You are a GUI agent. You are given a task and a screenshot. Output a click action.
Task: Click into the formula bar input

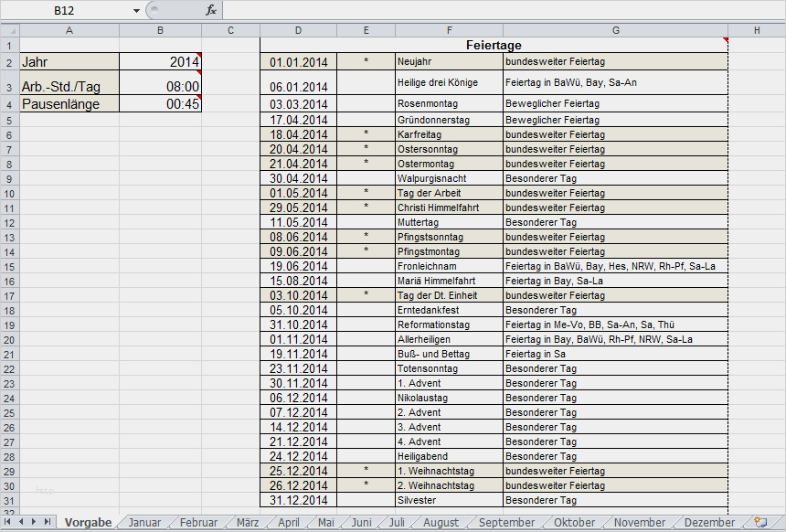coord(503,10)
